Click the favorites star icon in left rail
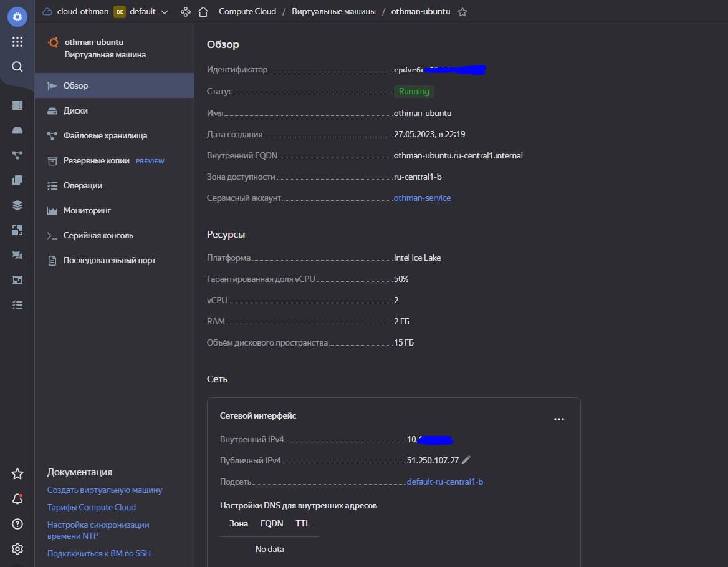This screenshot has height=567, width=728. click(x=17, y=473)
